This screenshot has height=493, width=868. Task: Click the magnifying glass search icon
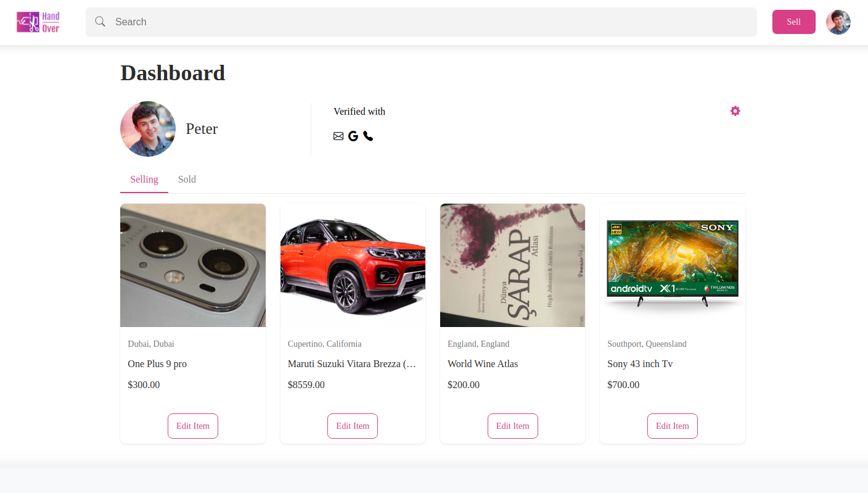pos(100,22)
